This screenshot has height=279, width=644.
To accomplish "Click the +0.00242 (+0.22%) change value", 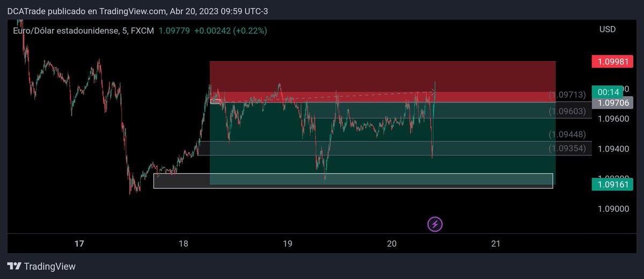I will (231, 31).
